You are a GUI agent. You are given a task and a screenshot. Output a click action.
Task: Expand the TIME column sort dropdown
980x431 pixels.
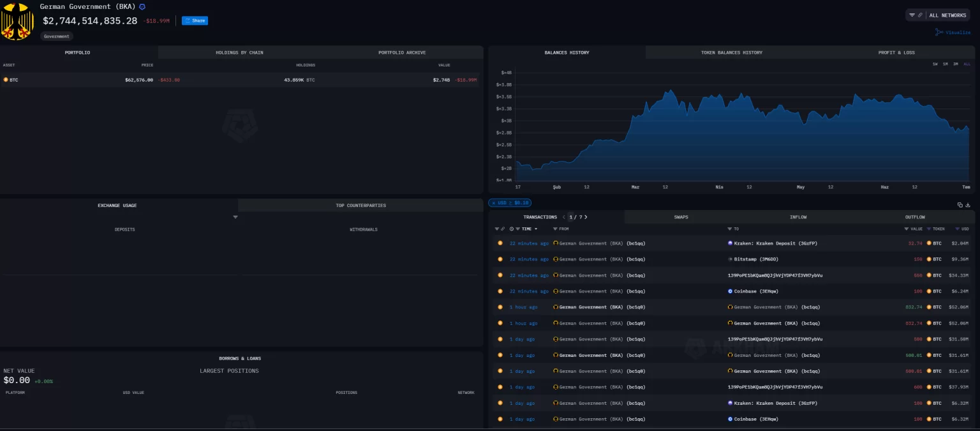coord(536,229)
